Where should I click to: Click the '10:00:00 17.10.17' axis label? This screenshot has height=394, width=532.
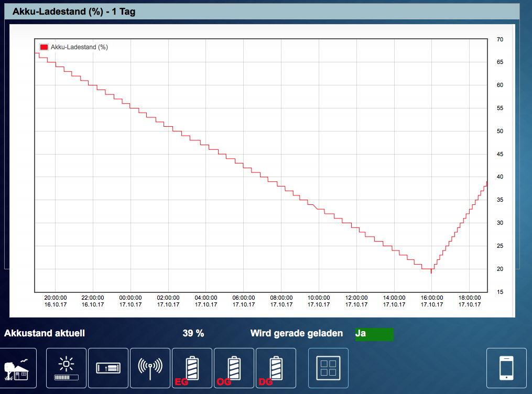319,301
